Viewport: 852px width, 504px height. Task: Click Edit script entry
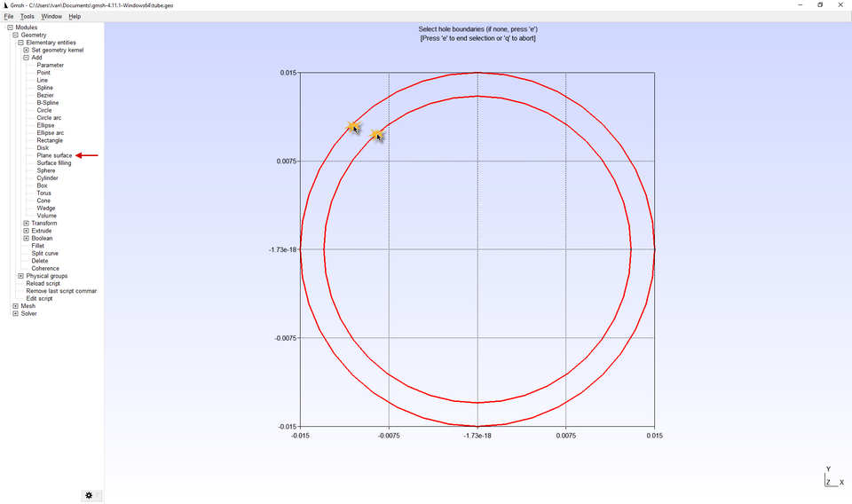tap(39, 298)
